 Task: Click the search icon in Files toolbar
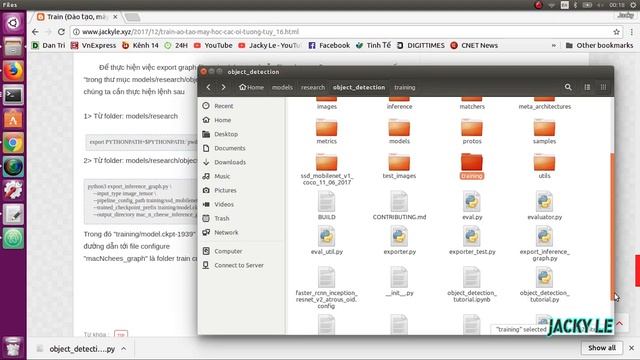click(568, 87)
